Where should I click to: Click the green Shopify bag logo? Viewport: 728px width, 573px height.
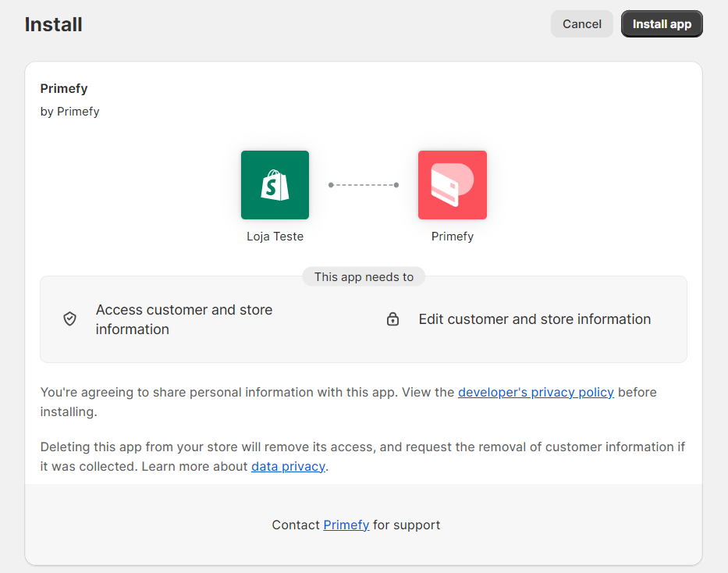[275, 185]
